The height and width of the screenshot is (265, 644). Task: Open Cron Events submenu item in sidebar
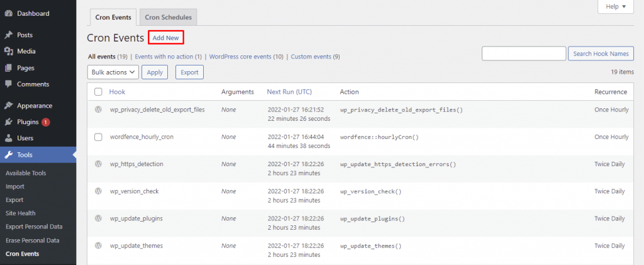(x=23, y=254)
